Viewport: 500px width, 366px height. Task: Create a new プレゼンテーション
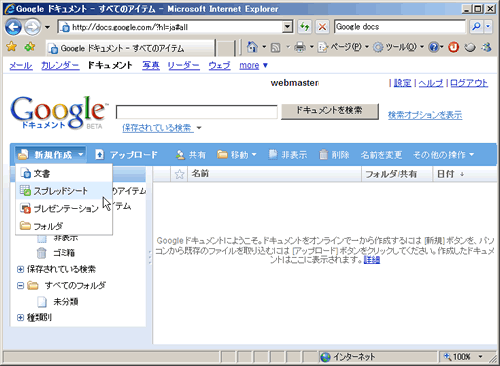tap(64, 208)
